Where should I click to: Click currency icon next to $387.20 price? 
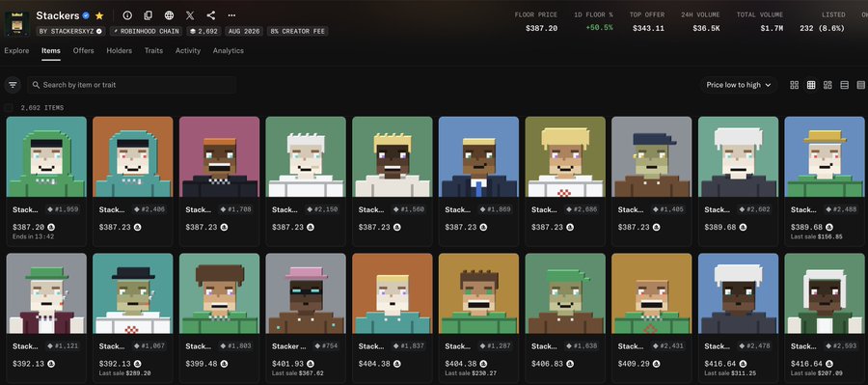click(51, 227)
